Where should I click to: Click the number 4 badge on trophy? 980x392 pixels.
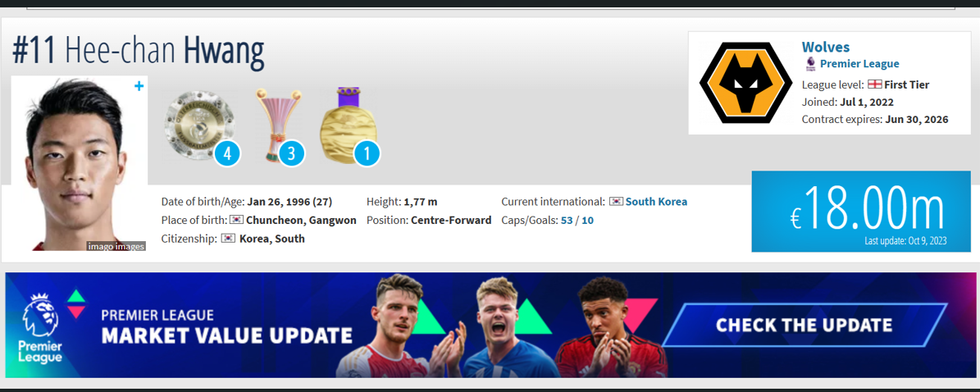227,154
